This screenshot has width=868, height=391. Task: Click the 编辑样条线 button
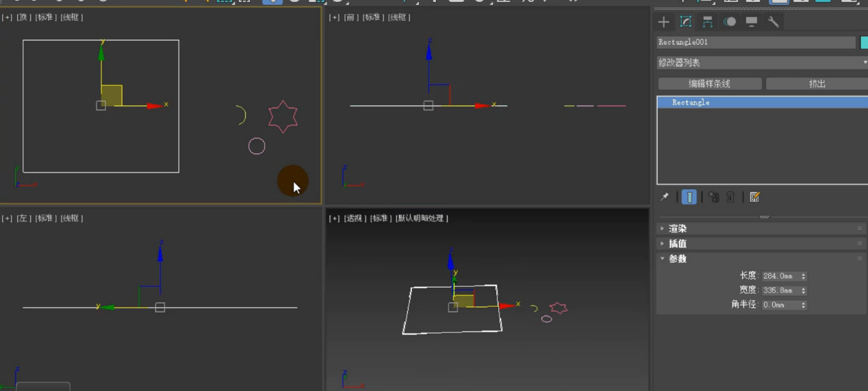pos(709,84)
